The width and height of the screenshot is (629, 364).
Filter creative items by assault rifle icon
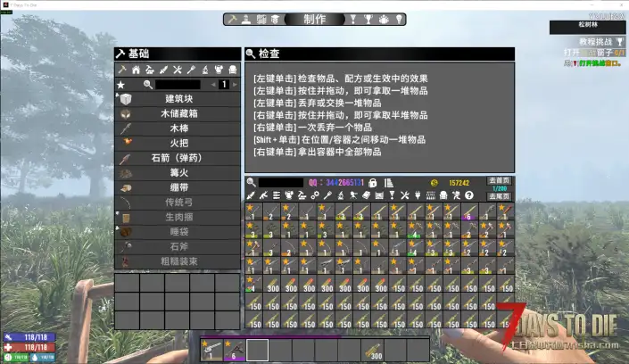point(263,195)
